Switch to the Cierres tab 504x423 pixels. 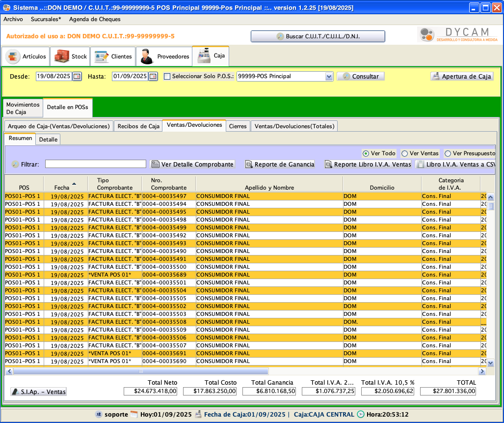(x=238, y=126)
